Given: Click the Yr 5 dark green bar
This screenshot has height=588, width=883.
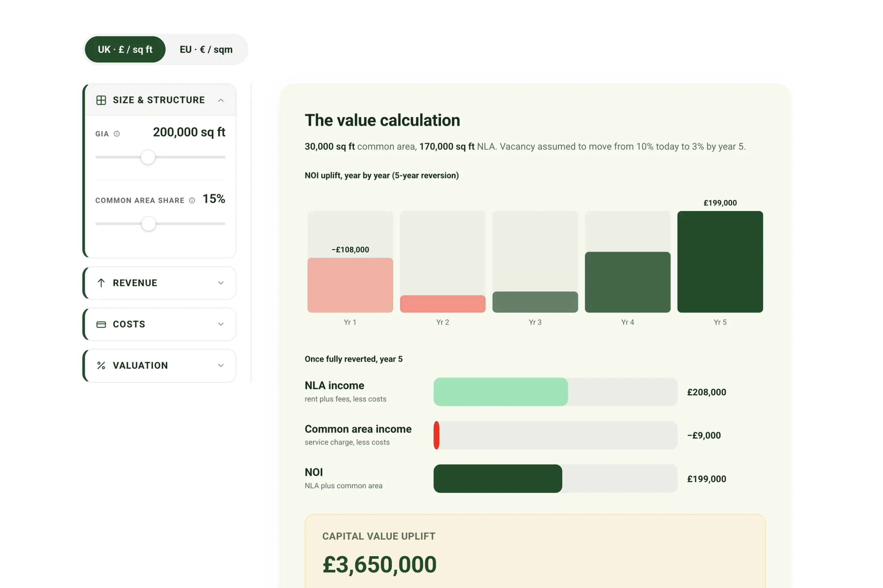Looking at the screenshot, I should coord(720,262).
